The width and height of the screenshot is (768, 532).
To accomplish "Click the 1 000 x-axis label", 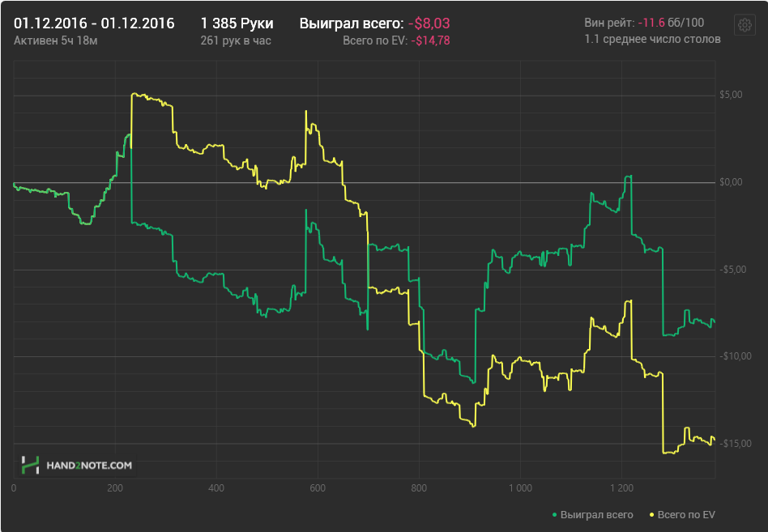I will [x=520, y=488].
